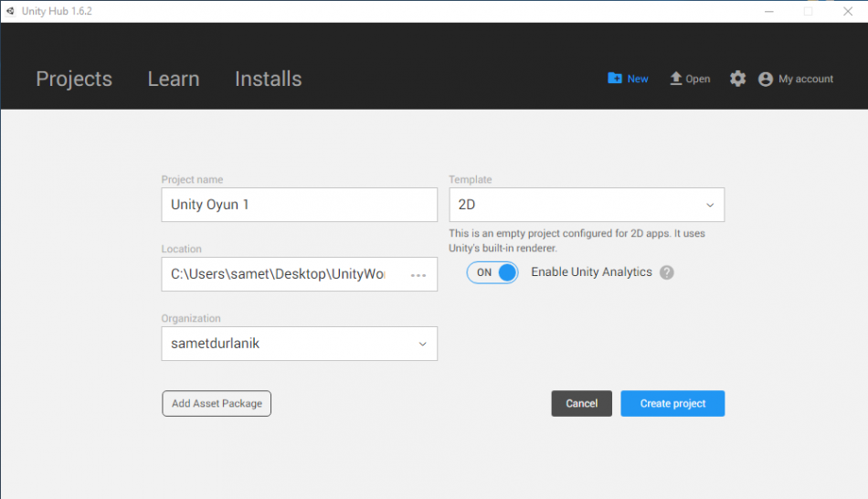Screen dimensions: 868x499
Task: Toggle the Enable Unity Analytics switch
Action: [492, 272]
